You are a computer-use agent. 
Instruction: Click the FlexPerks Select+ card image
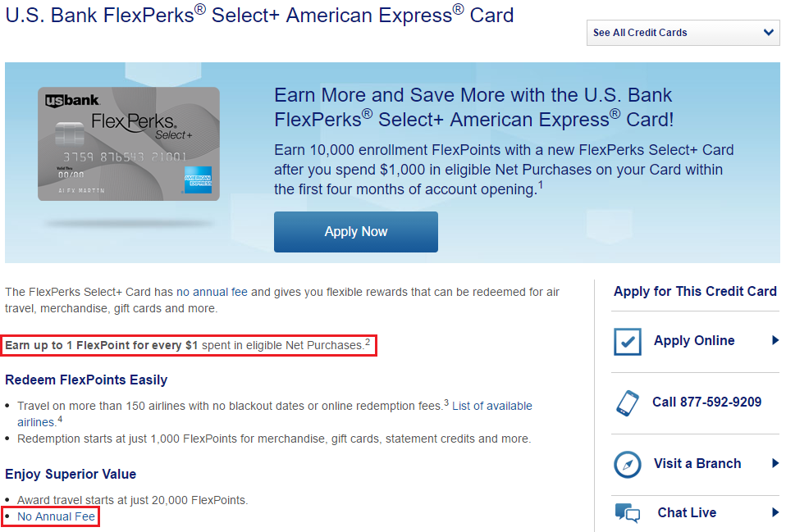pos(128,144)
